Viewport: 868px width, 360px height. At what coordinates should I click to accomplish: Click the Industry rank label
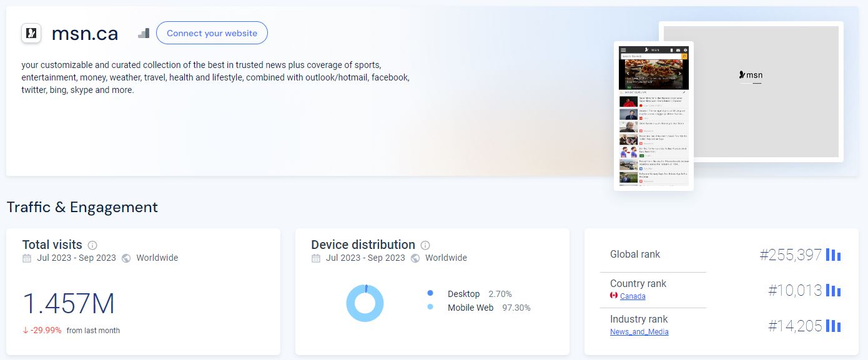(x=639, y=319)
